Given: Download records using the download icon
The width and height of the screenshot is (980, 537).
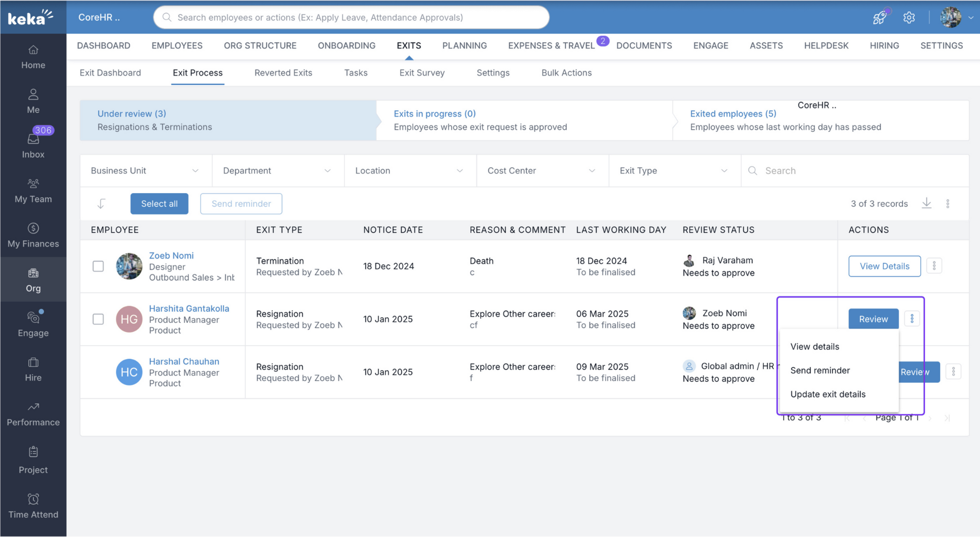Looking at the screenshot, I should (x=926, y=203).
